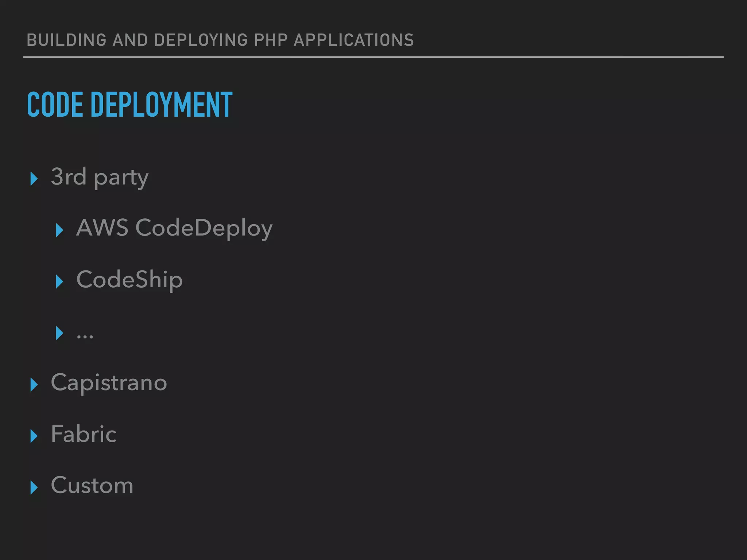747x560 pixels.
Task: Click the blue triangle beside '3rd party'
Action: point(34,179)
